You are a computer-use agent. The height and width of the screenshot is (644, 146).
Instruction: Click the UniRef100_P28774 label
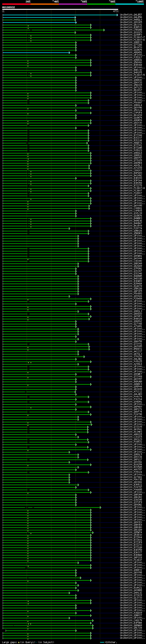[131, 228]
